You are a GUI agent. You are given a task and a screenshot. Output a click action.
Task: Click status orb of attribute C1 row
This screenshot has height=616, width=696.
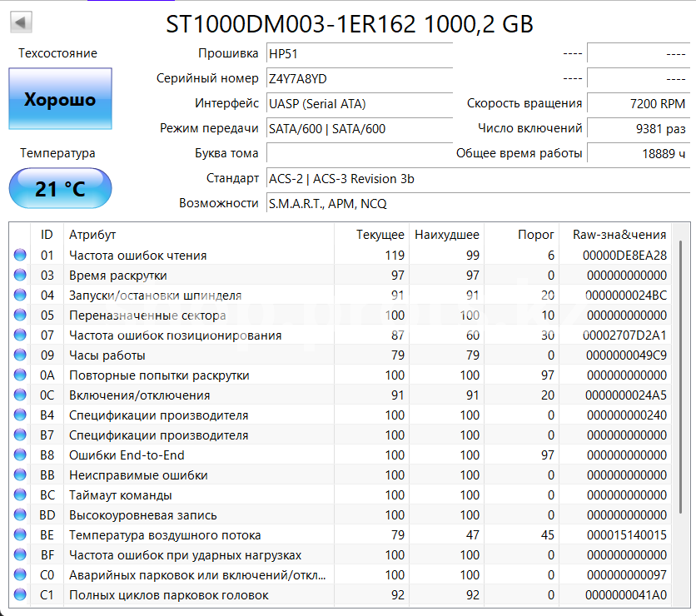pyautogui.click(x=20, y=595)
